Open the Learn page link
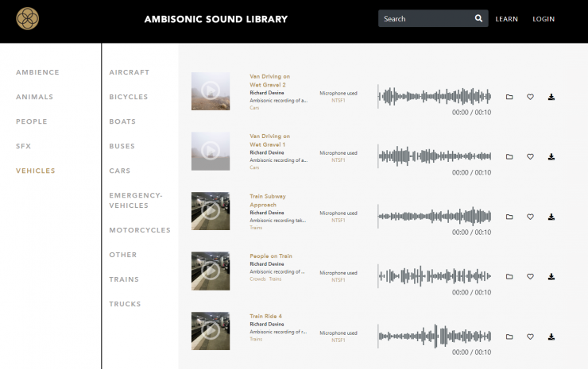 coord(506,19)
